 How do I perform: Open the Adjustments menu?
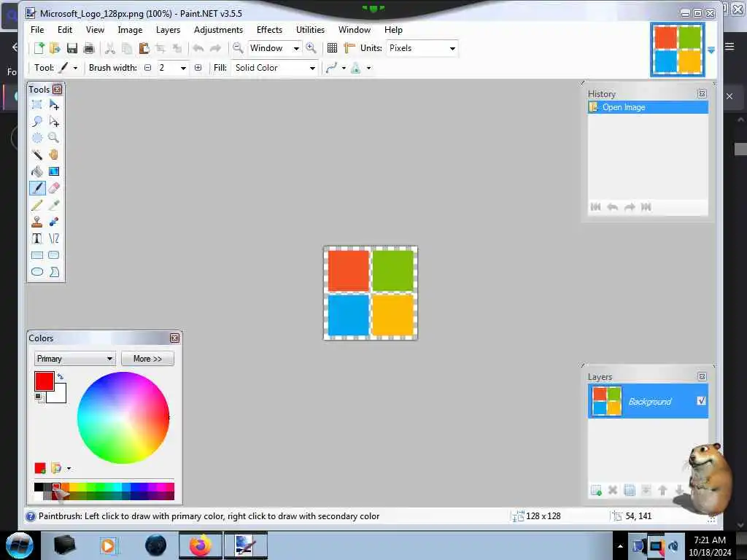pos(218,29)
